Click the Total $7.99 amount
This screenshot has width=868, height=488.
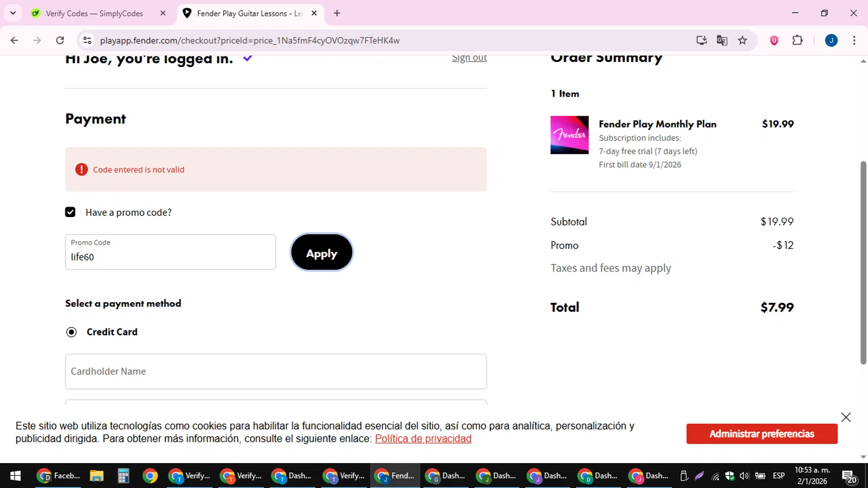777,307
